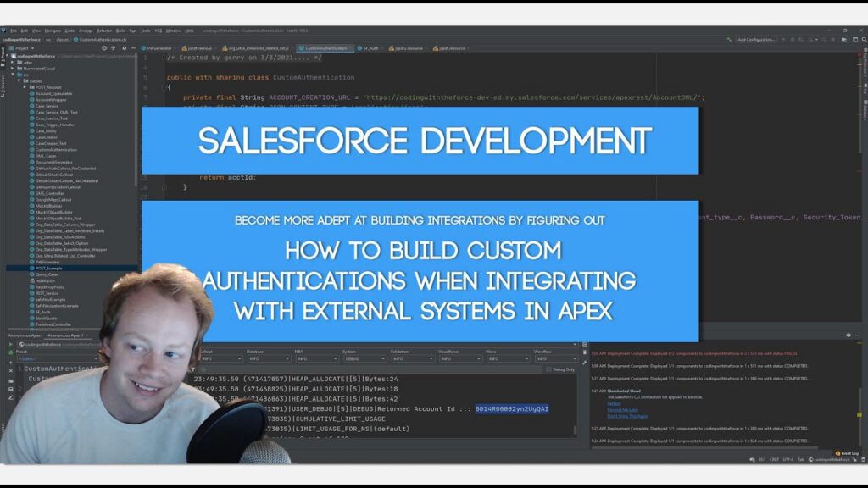Click the expand/collapse all icon in Project panel
The height and width of the screenshot is (488, 868).
(x=114, y=48)
